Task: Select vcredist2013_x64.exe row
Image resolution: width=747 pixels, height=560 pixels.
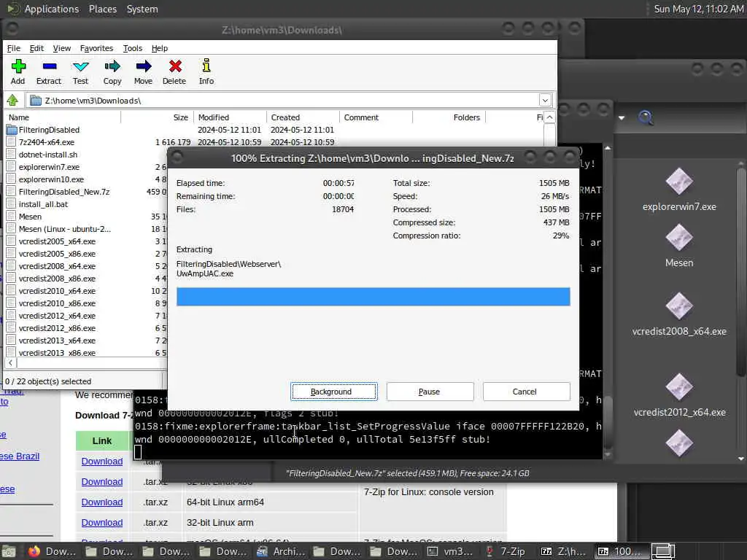Action: click(57, 340)
